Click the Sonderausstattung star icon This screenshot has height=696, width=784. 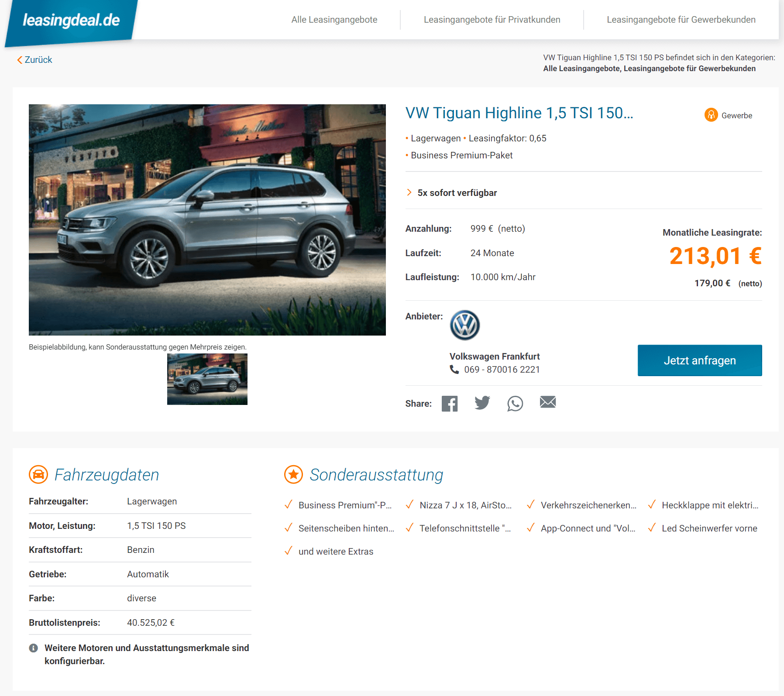(293, 474)
